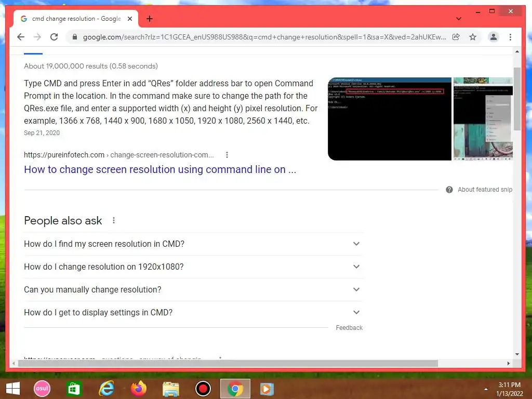
Task: Share this page via address bar icon
Action: pyautogui.click(x=456, y=37)
